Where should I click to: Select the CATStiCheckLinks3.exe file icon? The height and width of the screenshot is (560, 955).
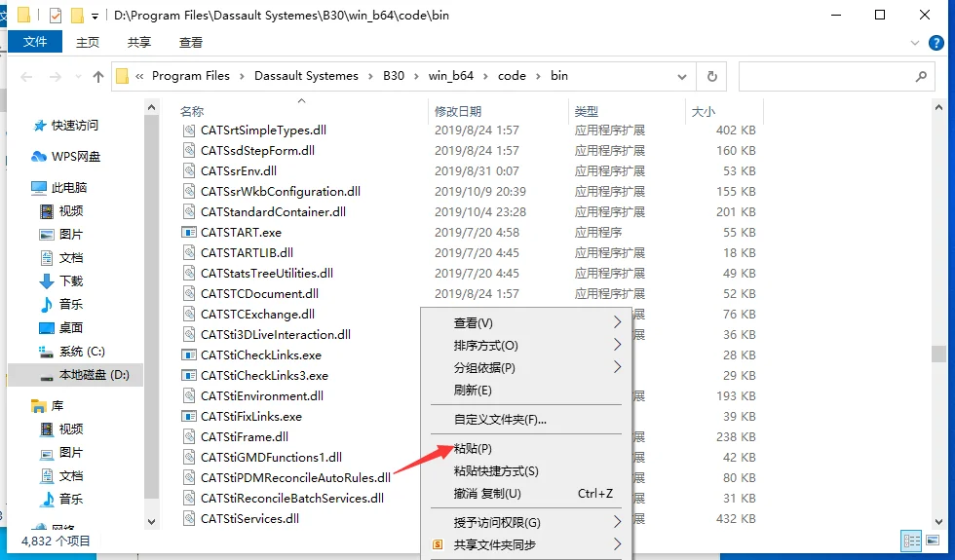point(189,376)
